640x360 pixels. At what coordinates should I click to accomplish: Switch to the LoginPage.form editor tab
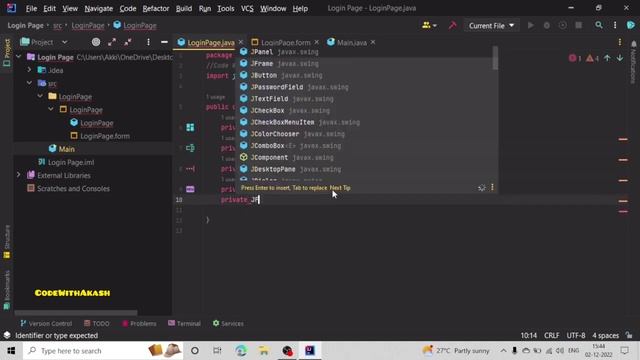click(x=285, y=42)
